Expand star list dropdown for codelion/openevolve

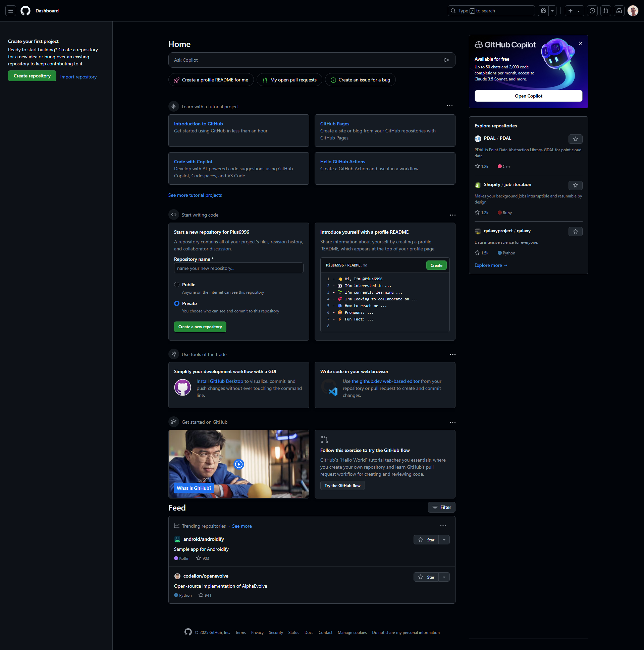(x=444, y=577)
